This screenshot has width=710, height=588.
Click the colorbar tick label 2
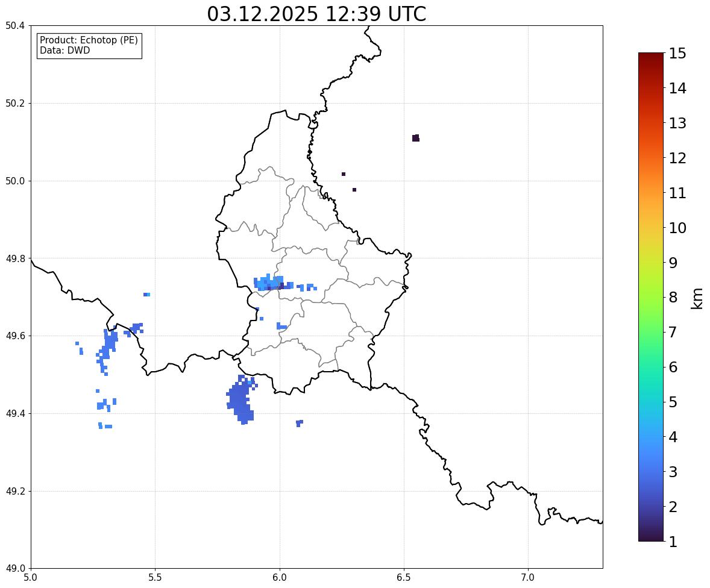[x=673, y=507]
